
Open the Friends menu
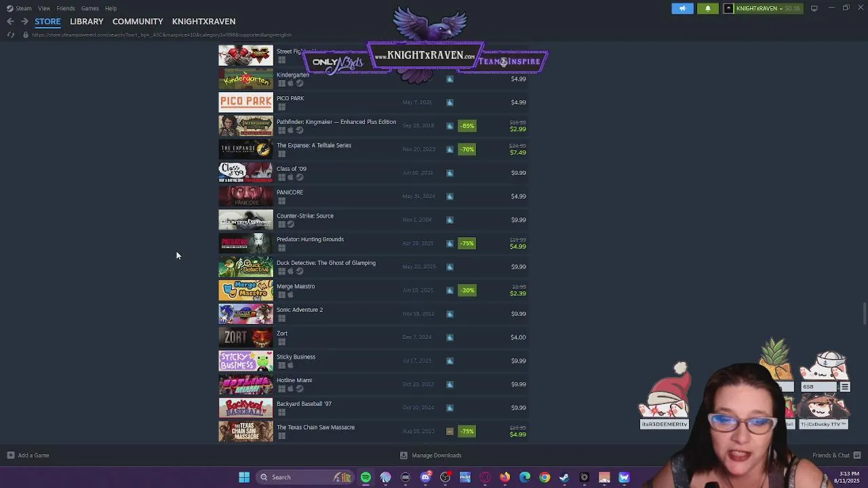tap(66, 8)
